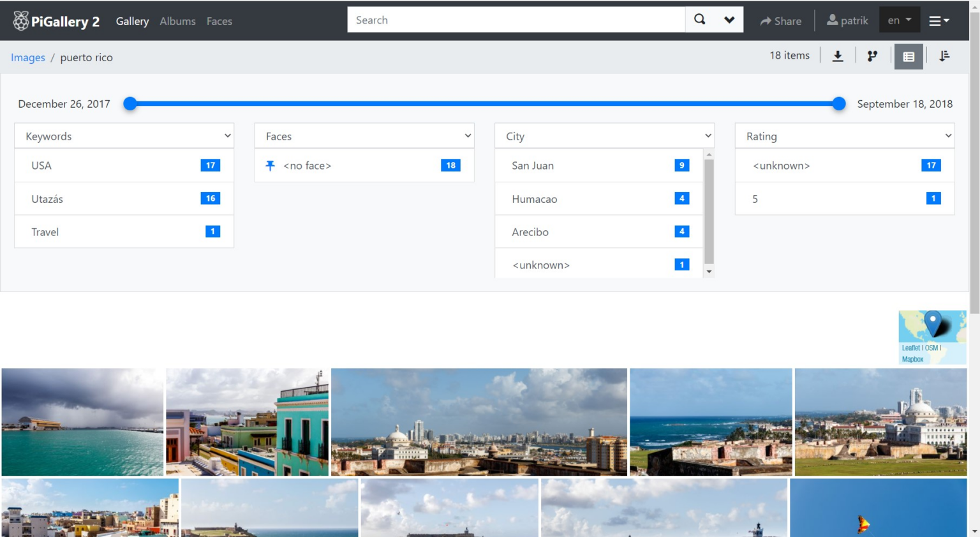Click the Share button
This screenshot has height=537, width=980.
click(780, 21)
